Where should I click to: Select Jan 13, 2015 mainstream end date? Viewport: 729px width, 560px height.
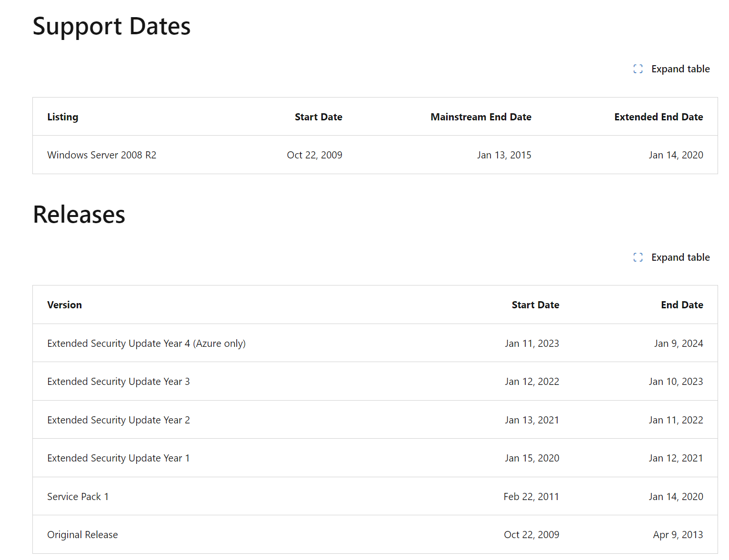point(504,155)
